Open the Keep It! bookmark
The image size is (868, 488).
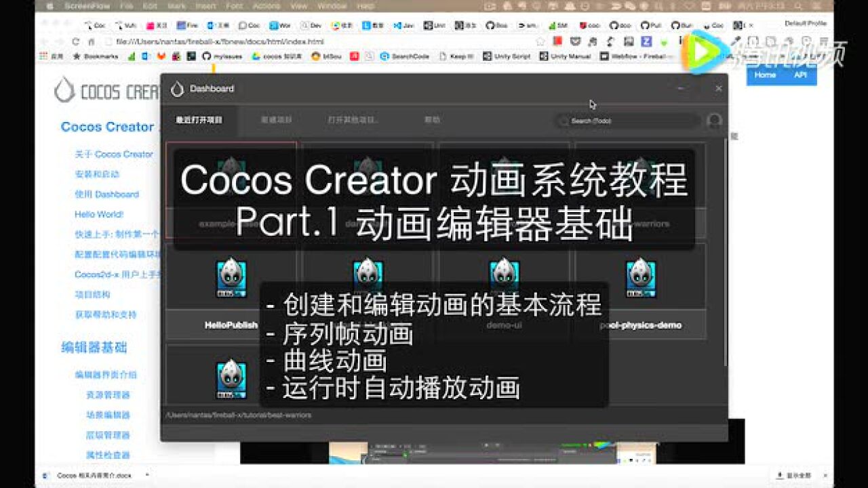456,56
